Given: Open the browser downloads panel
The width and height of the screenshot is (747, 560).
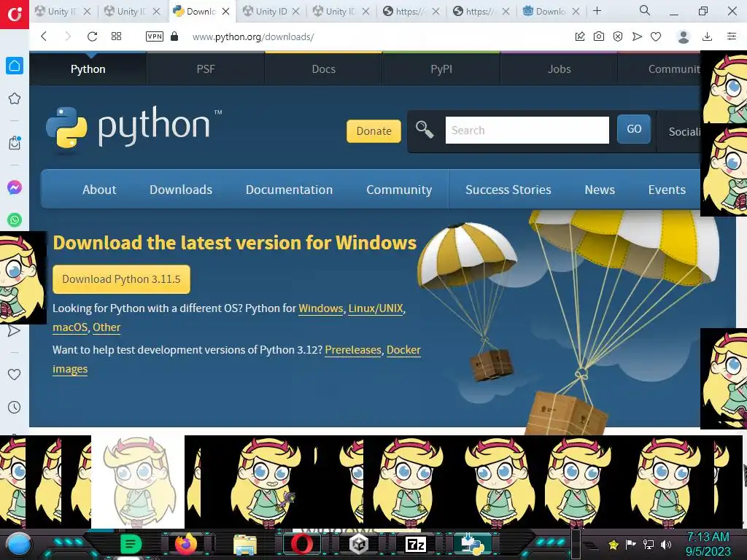Looking at the screenshot, I should point(708,36).
